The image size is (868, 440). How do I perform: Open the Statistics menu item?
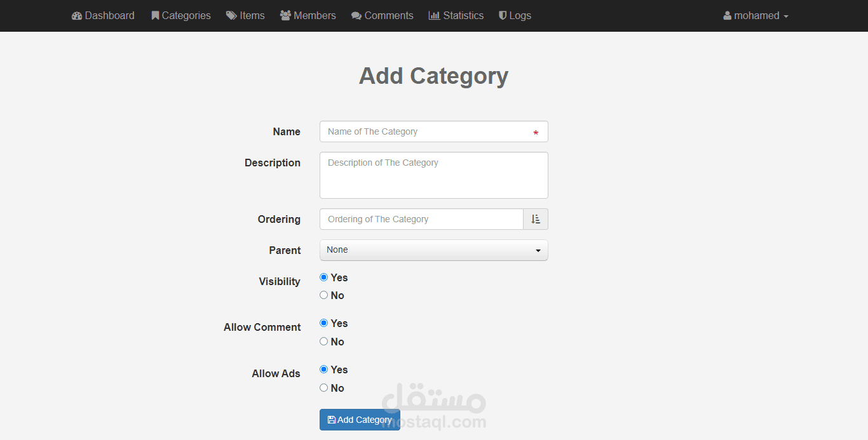coord(463,16)
